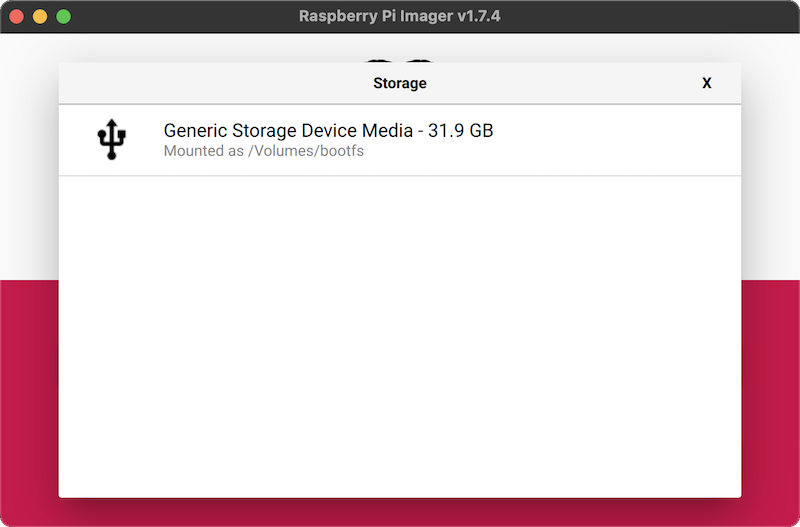The height and width of the screenshot is (527, 800).
Task: Click the 31.9 GB size text
Action: [x=461, y=131]
